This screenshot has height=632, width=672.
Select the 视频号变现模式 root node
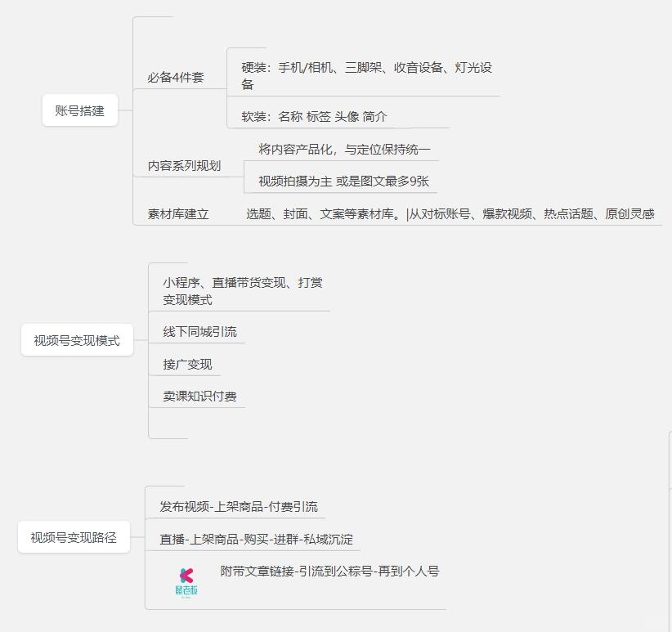(77, 340)
